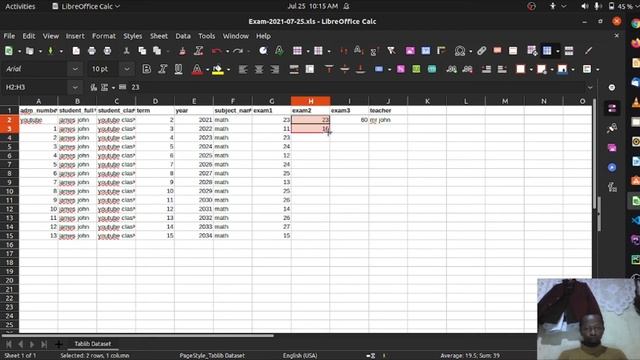Open highlighting color dropdown arrow

pos(228,69)
